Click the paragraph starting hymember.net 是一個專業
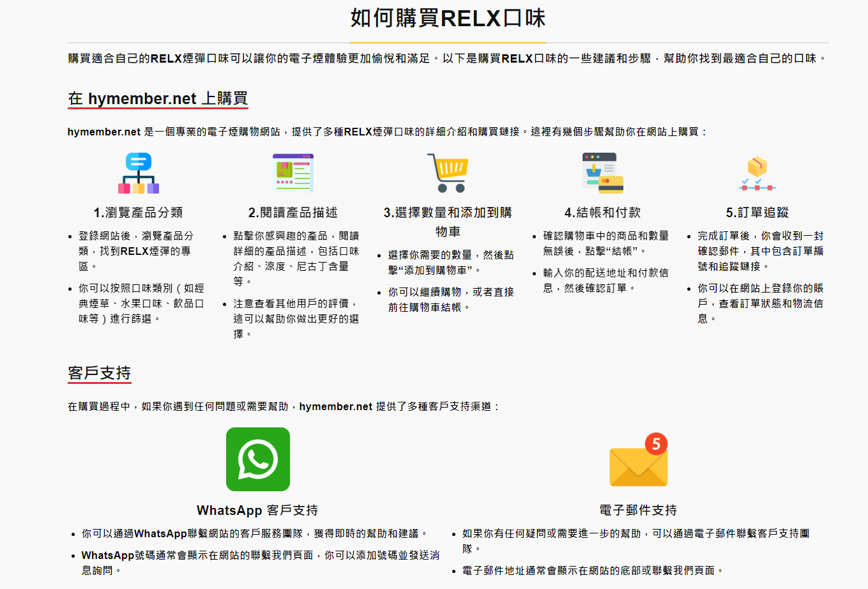 (388, 132)
